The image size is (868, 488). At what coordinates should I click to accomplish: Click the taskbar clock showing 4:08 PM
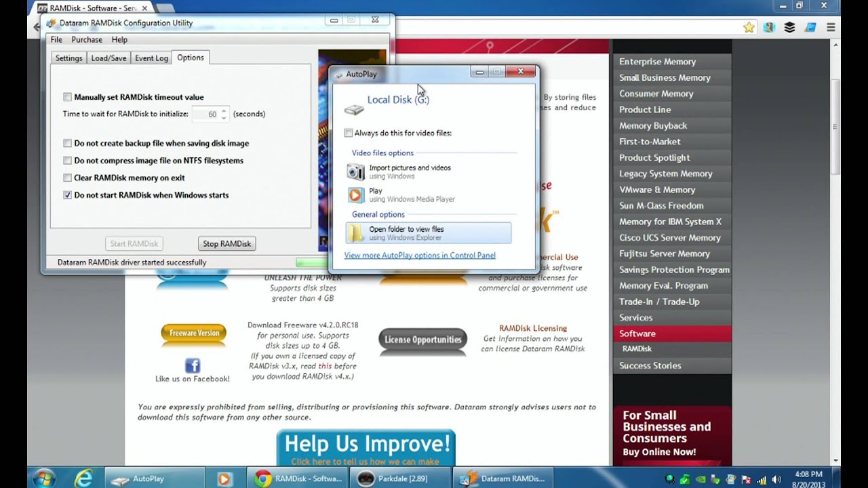(808, 479)
